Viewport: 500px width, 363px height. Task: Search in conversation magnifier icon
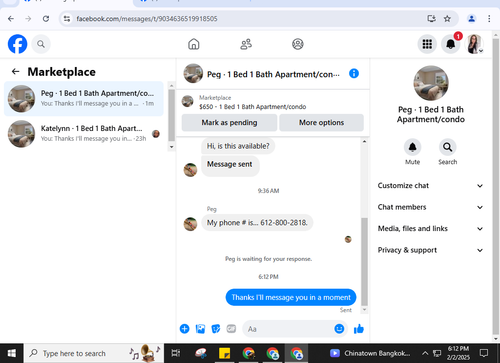447,147
